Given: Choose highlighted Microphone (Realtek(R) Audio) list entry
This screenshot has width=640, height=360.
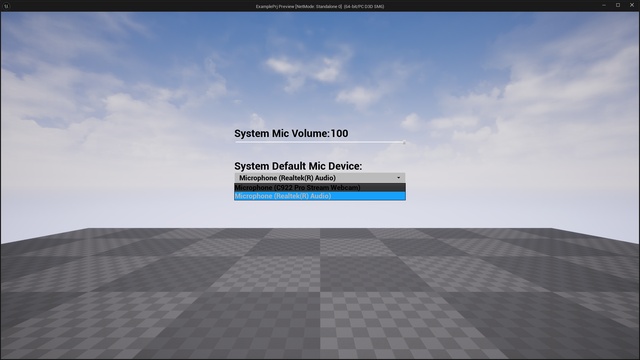Looking at the screenshot, I should [320, 196].
